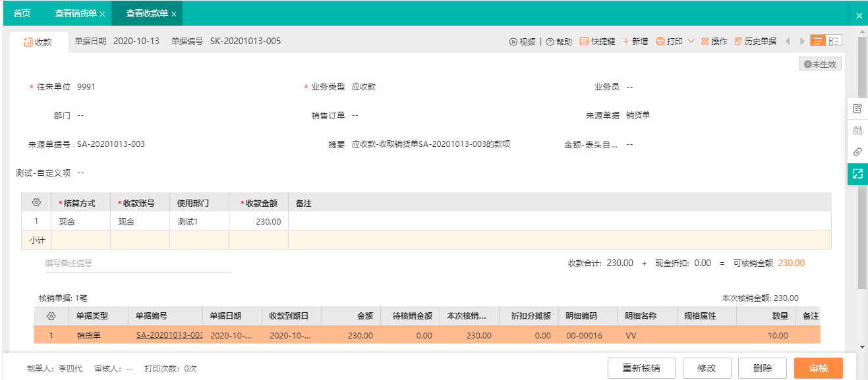Open the 历史单据 history documents icon
Screen dimensions: 868x380
(738, 41)
